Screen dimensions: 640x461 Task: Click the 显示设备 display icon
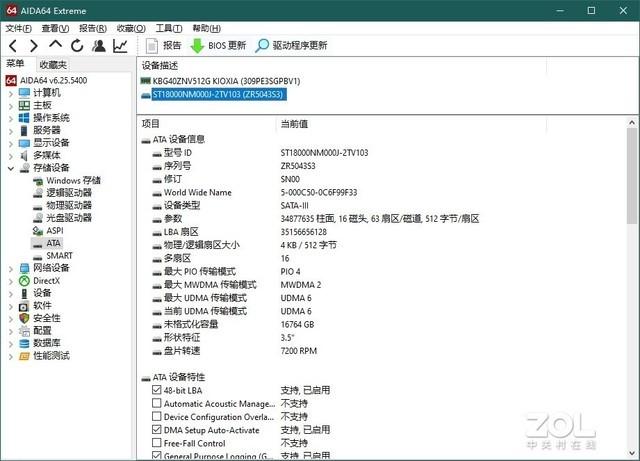point(24,143)
